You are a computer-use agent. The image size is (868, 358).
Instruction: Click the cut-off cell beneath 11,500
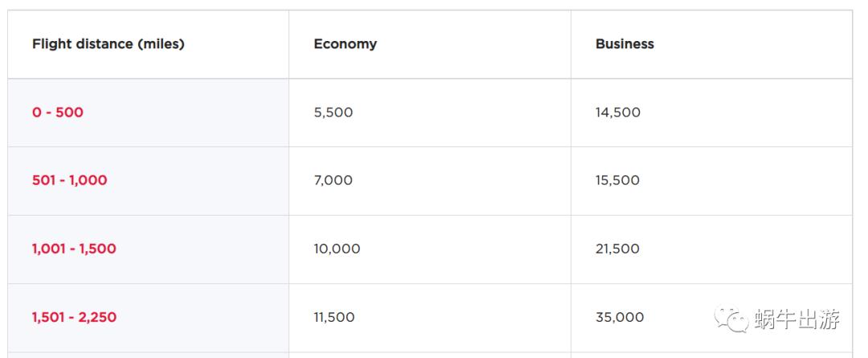[430, 355]
